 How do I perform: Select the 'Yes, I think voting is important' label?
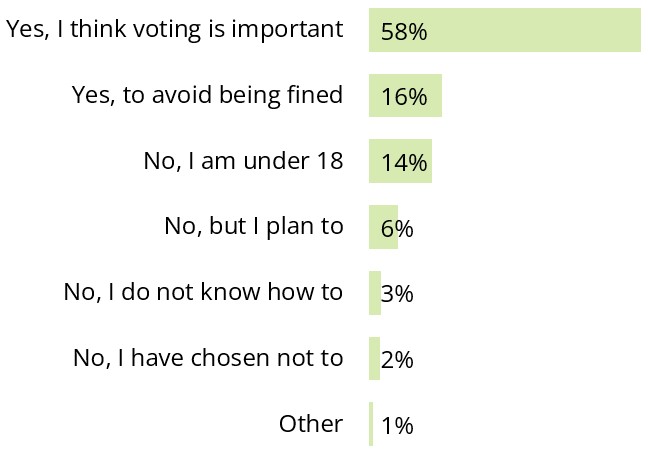click(175, 29)
